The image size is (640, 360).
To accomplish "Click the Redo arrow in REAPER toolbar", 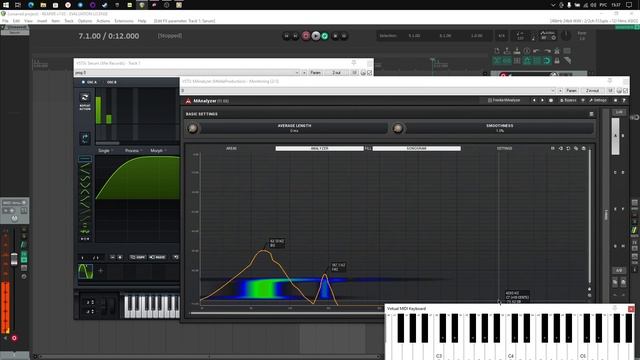I will click(547, 51).
